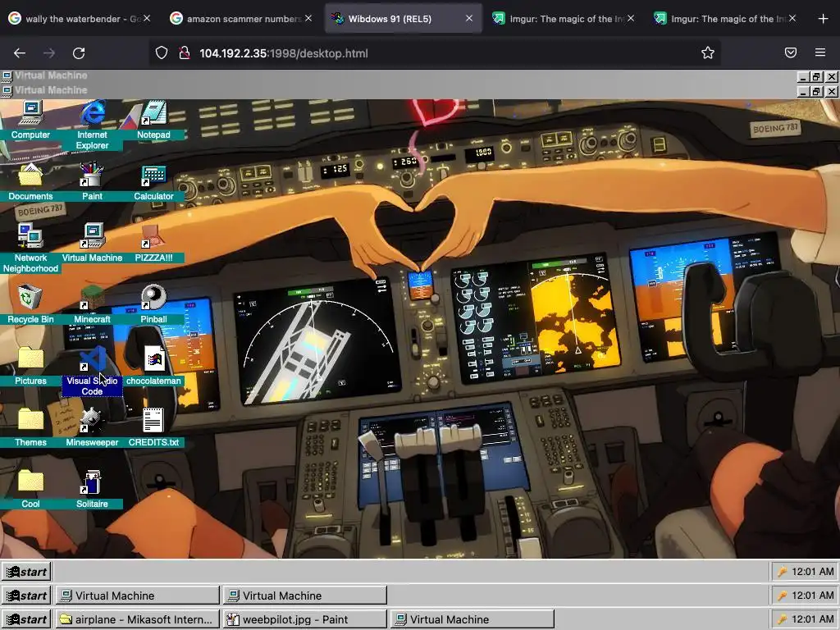Click the middle taskbar tray key icon
The width and height of the screenshot is (840, 630).
coord(782,596)
